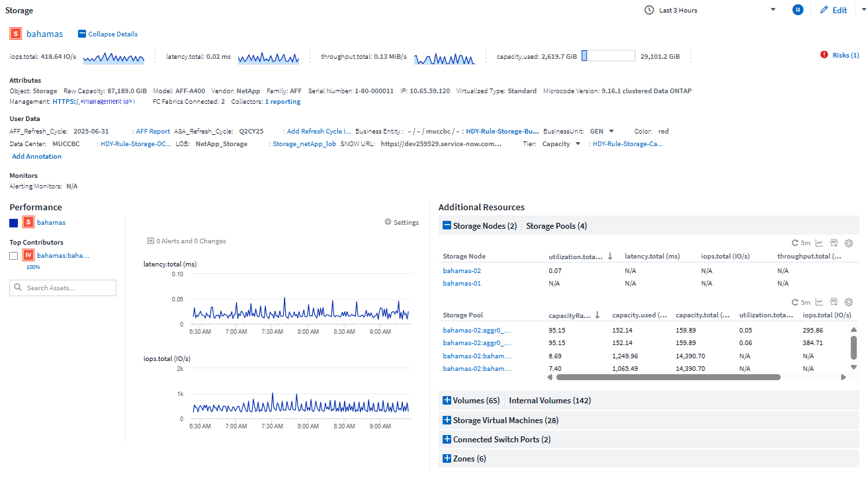Open the bahamas-02 storage node
The width and height of the screenshot is (868, 478).
click(x=461, y=270)
